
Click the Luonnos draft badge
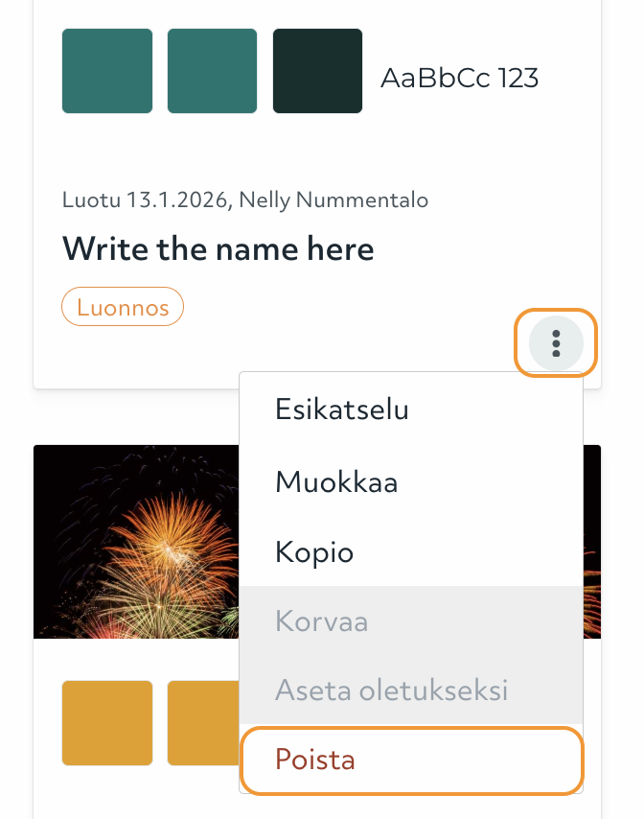123,306
